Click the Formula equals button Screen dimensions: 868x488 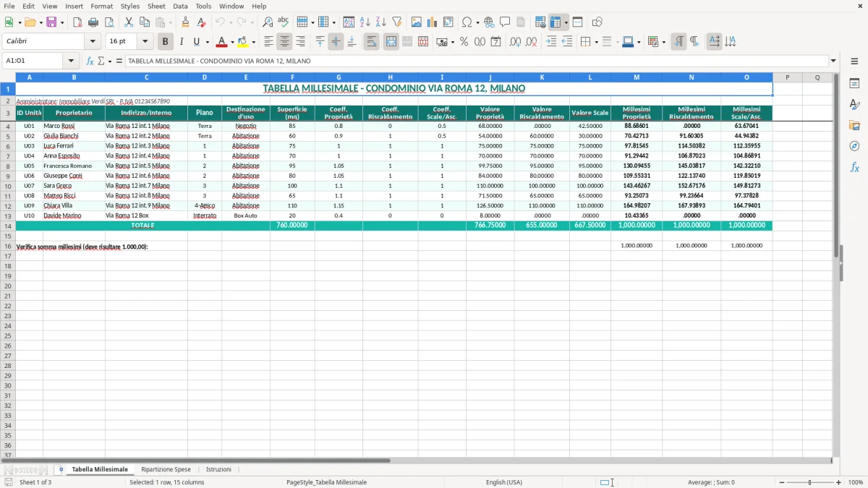point(119,61)
